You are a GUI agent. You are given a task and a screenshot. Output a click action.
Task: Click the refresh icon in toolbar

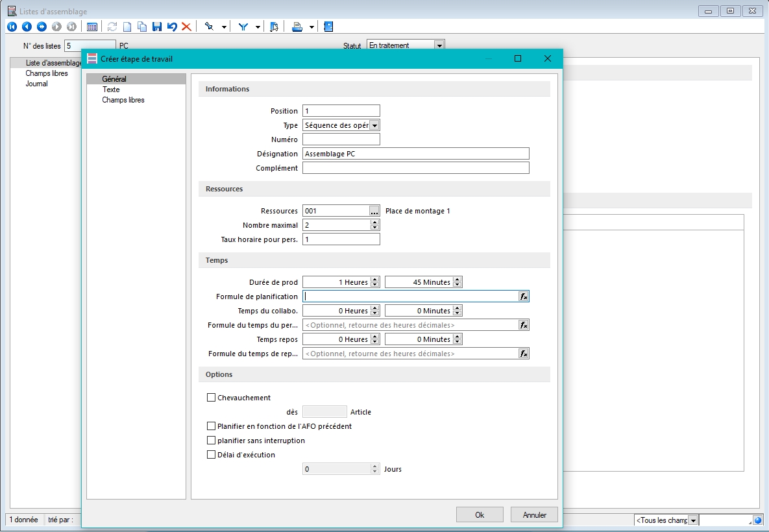[112, 27]
